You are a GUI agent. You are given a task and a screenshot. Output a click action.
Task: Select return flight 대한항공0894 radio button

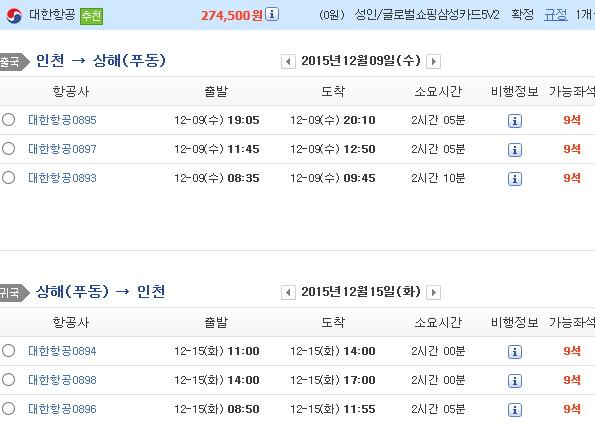(8, 350)
